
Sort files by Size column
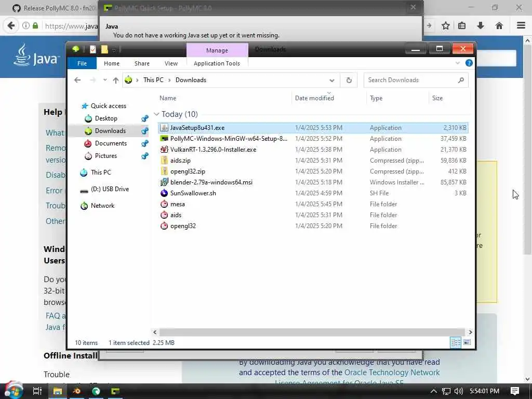click(x=437, y=98)
